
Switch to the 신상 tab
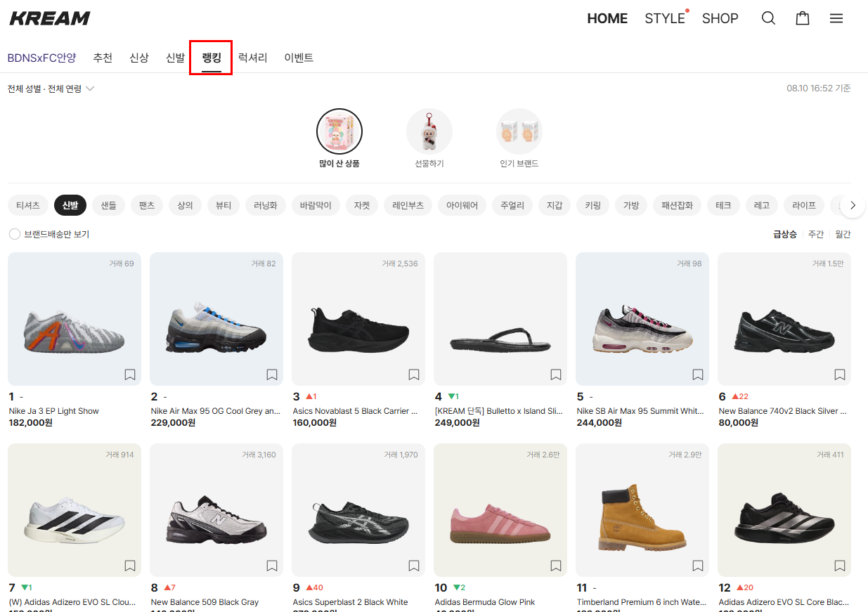pyautogui.click(x=139, y=58)
